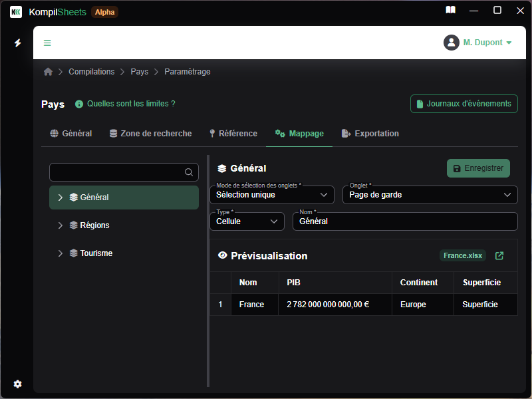
Task: Open the Type dropdown set to Cellule
Action: pos(247,221)
